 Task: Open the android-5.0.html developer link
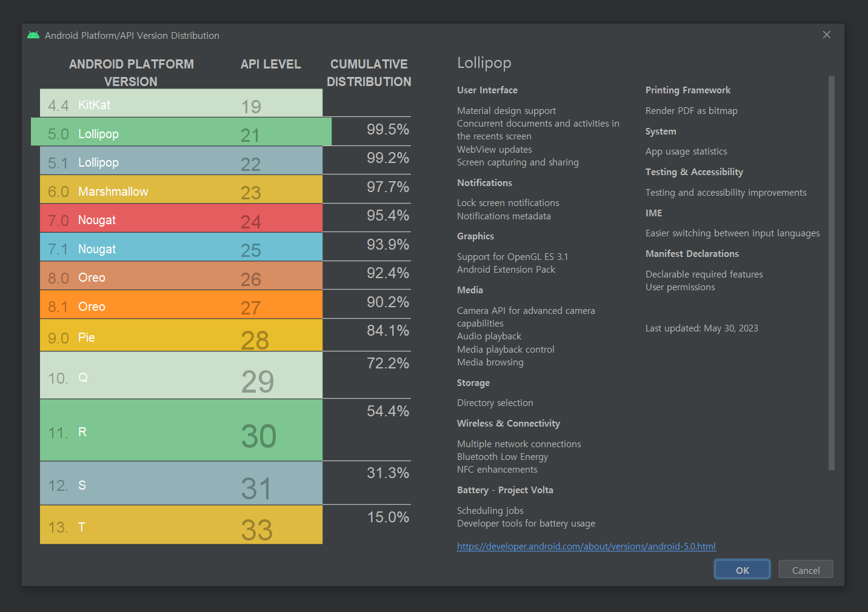(x=586, y=547)
